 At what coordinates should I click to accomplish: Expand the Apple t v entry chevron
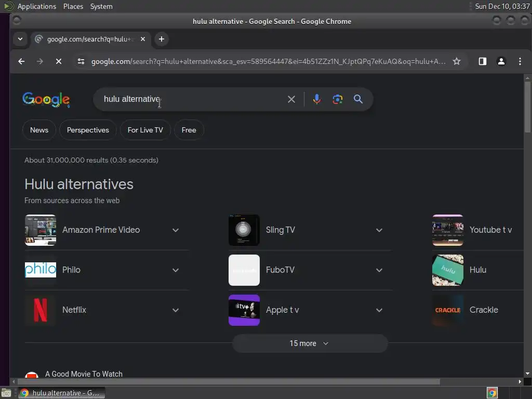[379, 311]
